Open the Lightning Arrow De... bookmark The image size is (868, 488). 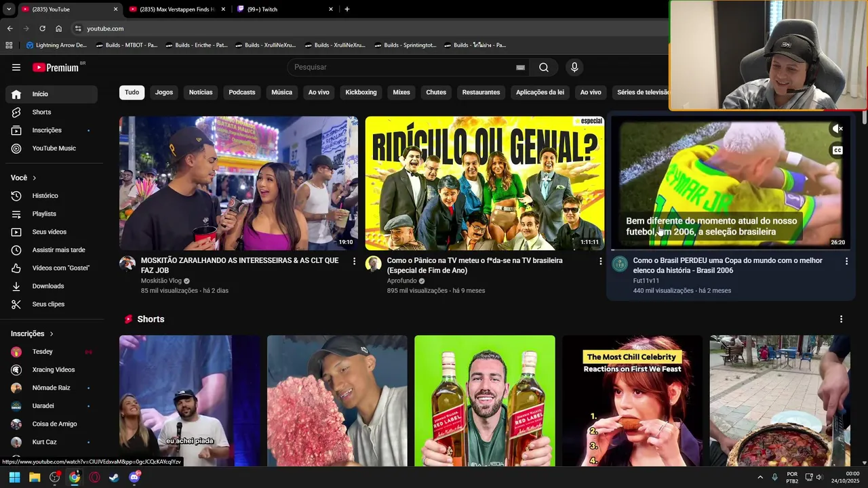[56, 45]
